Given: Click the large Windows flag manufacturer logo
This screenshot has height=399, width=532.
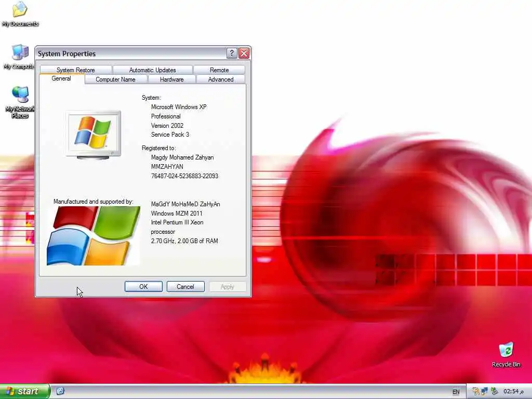Looking at the screenshot, I should click(94, 236).
